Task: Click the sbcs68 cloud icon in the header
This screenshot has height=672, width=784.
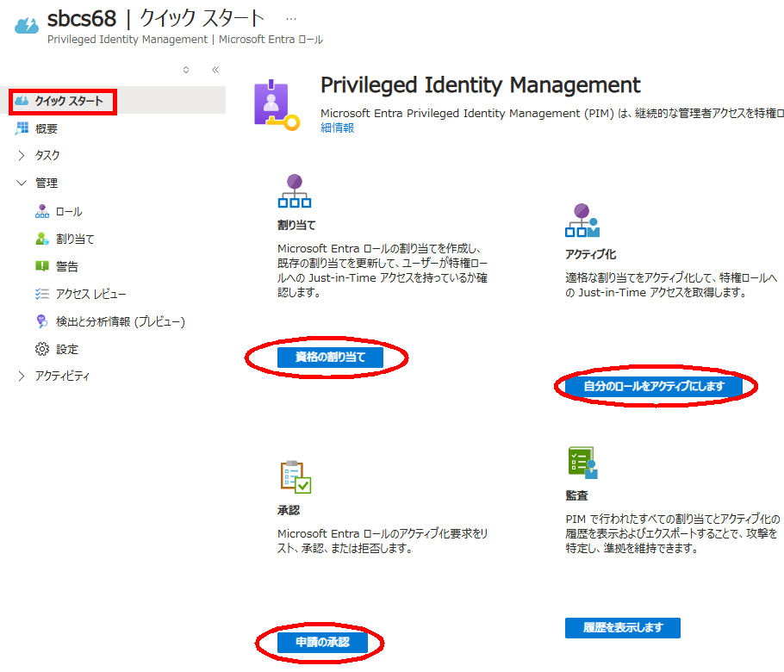Action: tap(27, 24)
